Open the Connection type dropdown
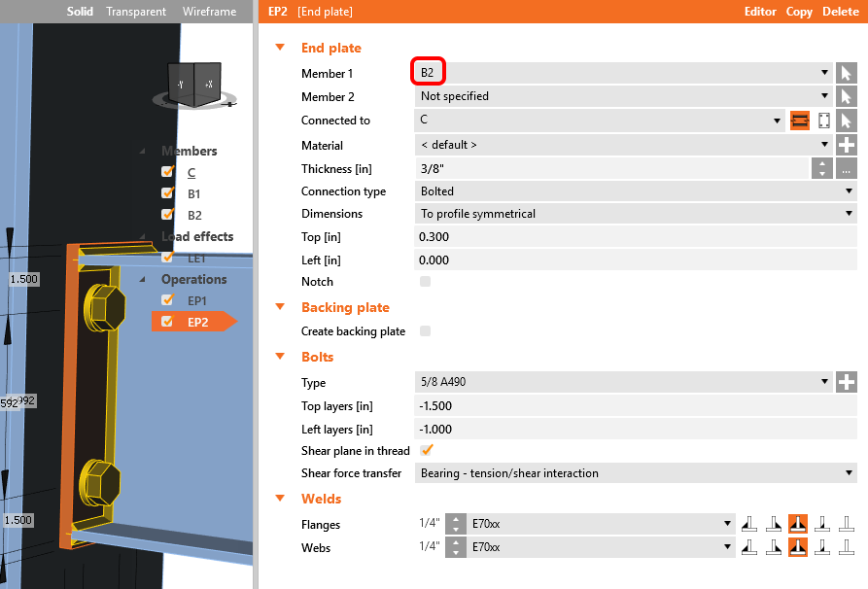This screenshot has width=868, height=589. click(x=635, y=191)
